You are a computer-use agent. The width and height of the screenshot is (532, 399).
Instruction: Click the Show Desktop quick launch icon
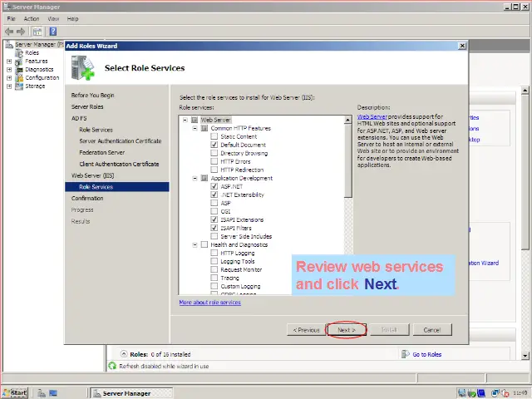click(x=53, y=393)
